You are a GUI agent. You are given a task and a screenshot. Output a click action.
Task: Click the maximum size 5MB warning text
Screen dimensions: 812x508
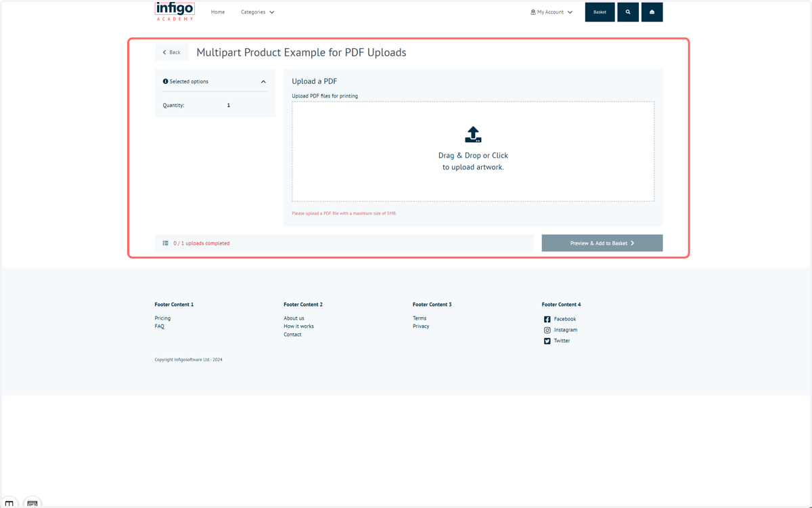click(x=344, y=213)
